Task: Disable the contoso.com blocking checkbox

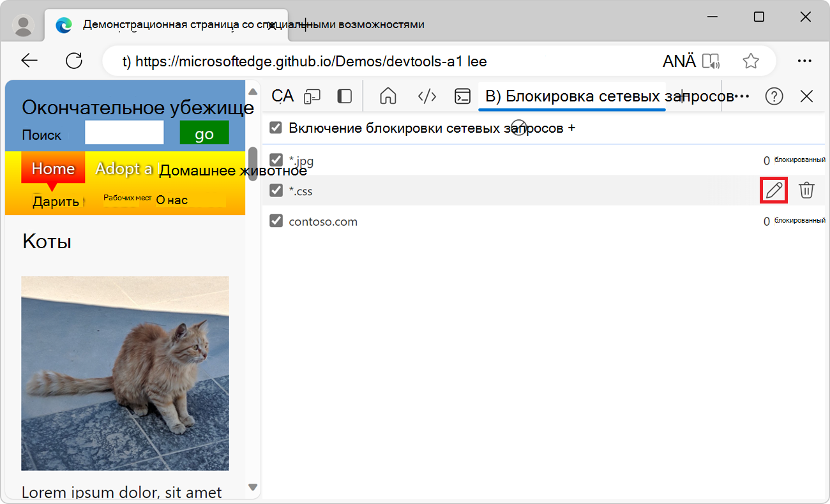Action: pos(276,221)
